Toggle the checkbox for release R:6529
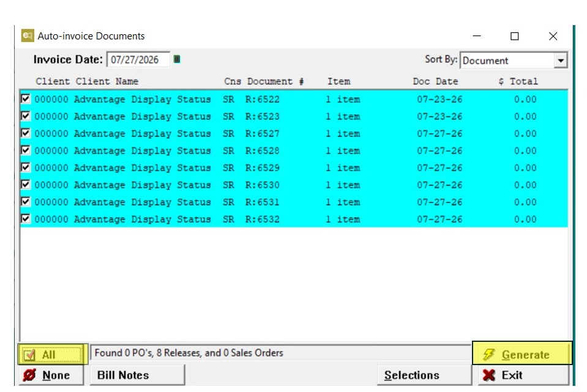This screenshot has height=392, width=587. [x=26, y=167]
